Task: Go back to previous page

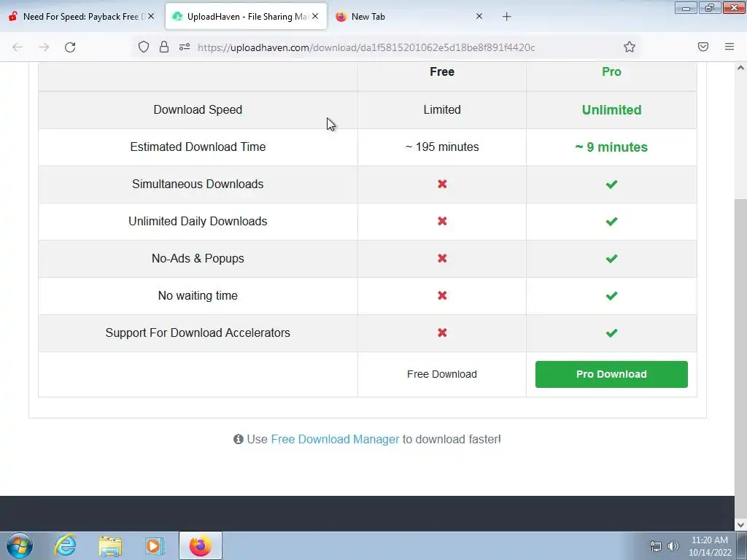Action: pos(18,47)
